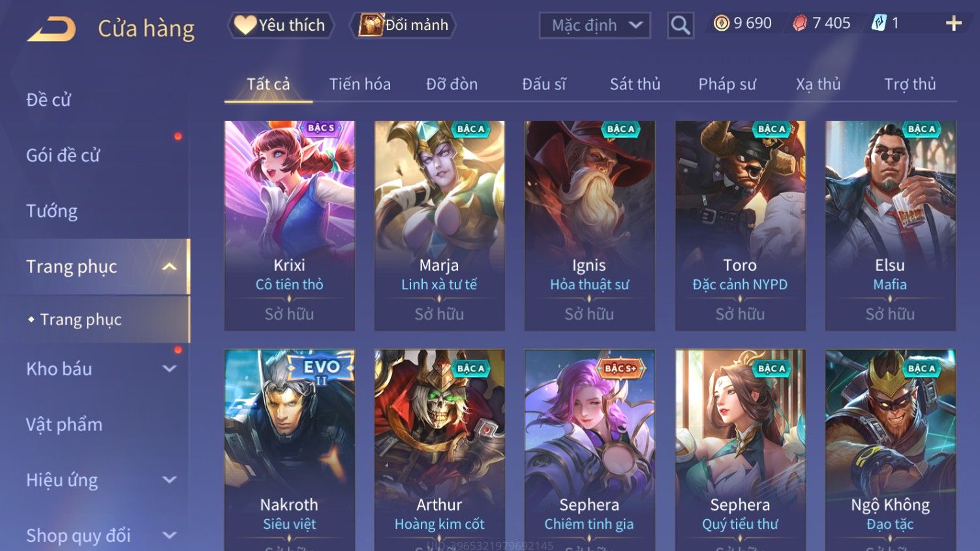Click the blue voucher ticket icon
980x551 pixels.
(x=879, y=24)
